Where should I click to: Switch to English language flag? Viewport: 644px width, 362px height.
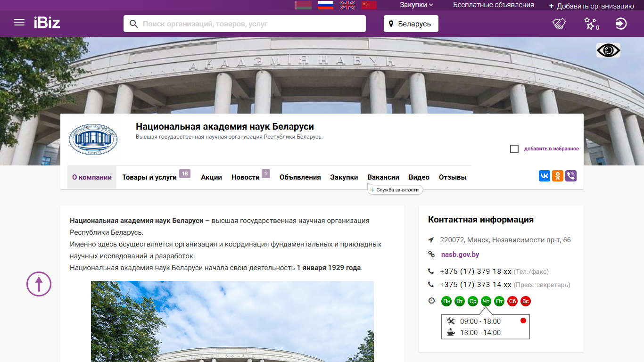347,5
